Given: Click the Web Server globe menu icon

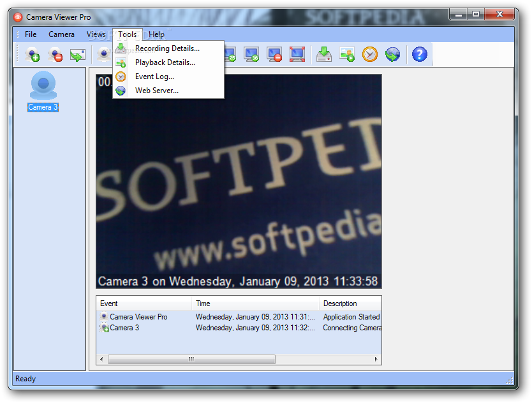Looking at the screenshot, I should coord(121,91).
